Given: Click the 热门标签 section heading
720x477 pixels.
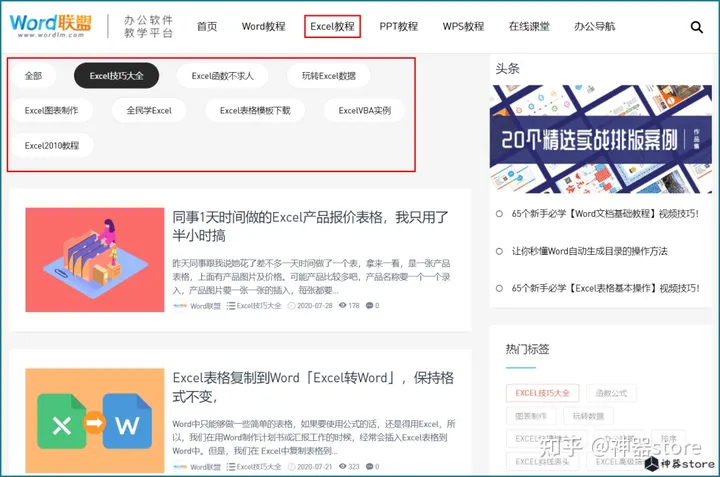Looking at the screenshot, I should (528, 349).
